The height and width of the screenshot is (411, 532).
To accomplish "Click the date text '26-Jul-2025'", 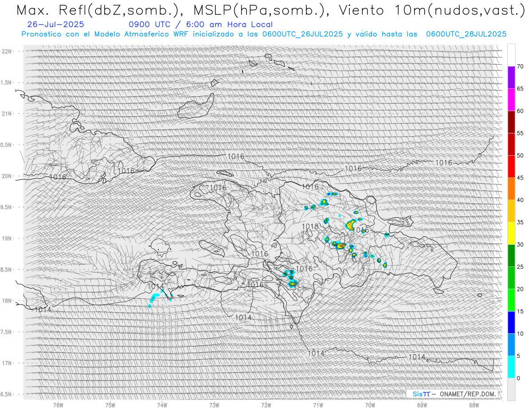I will tap(55, 25).
